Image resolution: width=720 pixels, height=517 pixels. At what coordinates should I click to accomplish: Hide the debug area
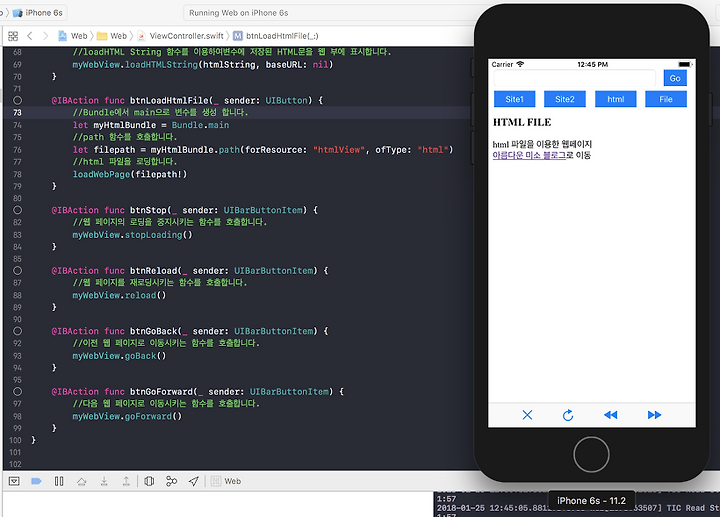pos(14,481)
